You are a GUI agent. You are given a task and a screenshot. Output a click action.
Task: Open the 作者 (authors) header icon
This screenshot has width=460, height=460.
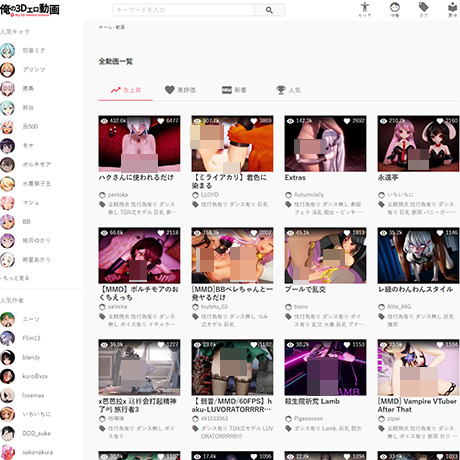[x=395, y=9]
